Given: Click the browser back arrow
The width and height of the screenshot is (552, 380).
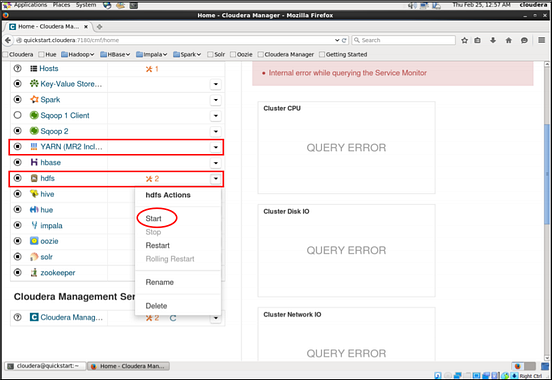Looking at the screenshot, I should (8, 40).
